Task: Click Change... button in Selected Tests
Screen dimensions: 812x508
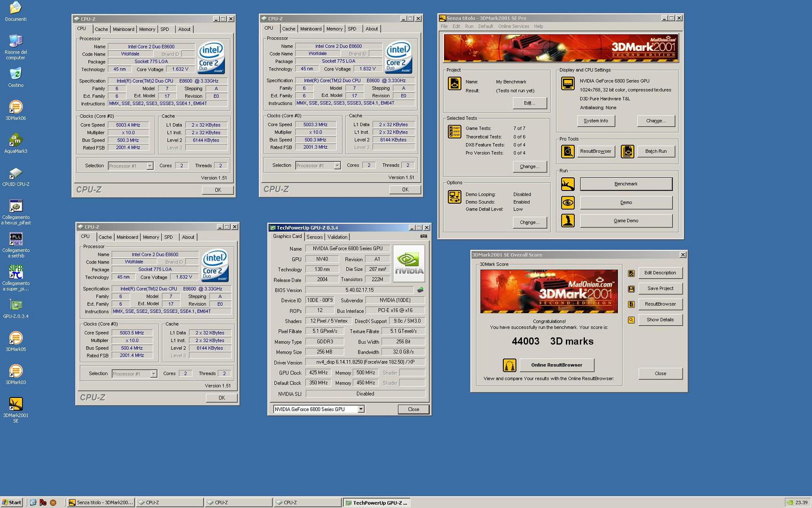Action: tap(530, 167)
